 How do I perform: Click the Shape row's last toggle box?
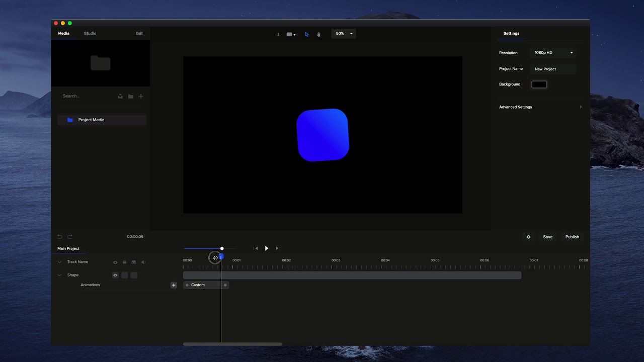pos(134,275)
